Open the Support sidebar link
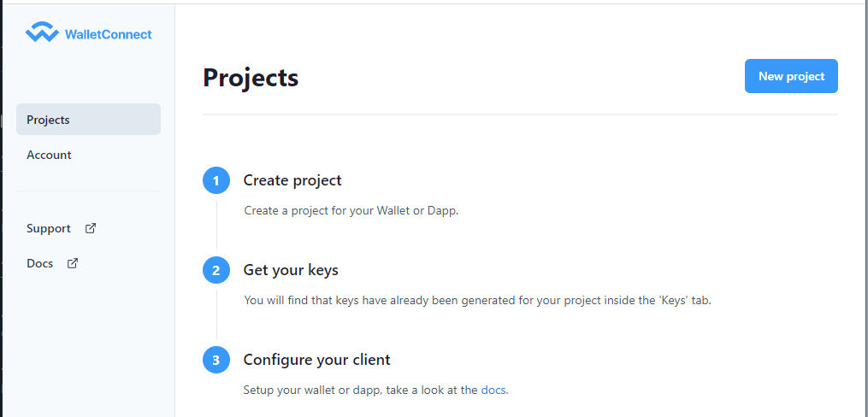868x417 pixels. 49,228
